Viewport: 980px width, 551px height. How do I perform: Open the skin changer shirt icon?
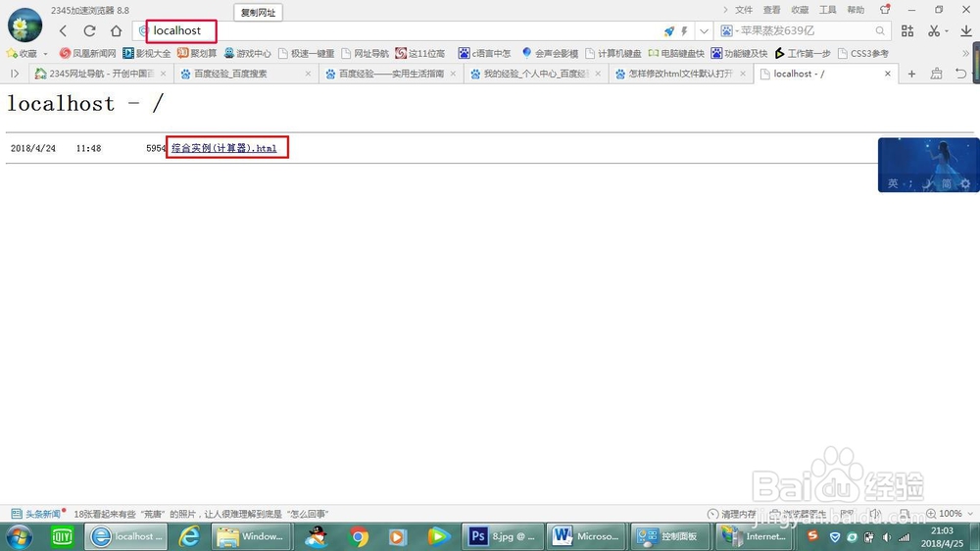[885, 10]
